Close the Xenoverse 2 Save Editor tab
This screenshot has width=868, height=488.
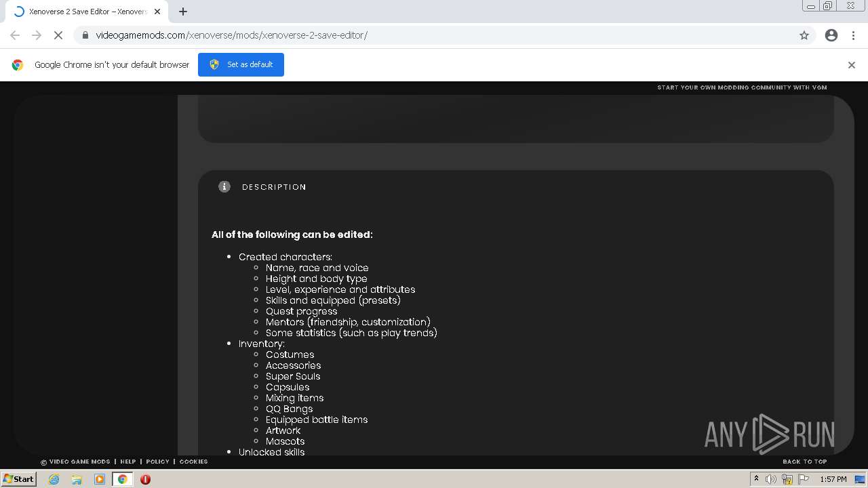click(x=157, y=12)
